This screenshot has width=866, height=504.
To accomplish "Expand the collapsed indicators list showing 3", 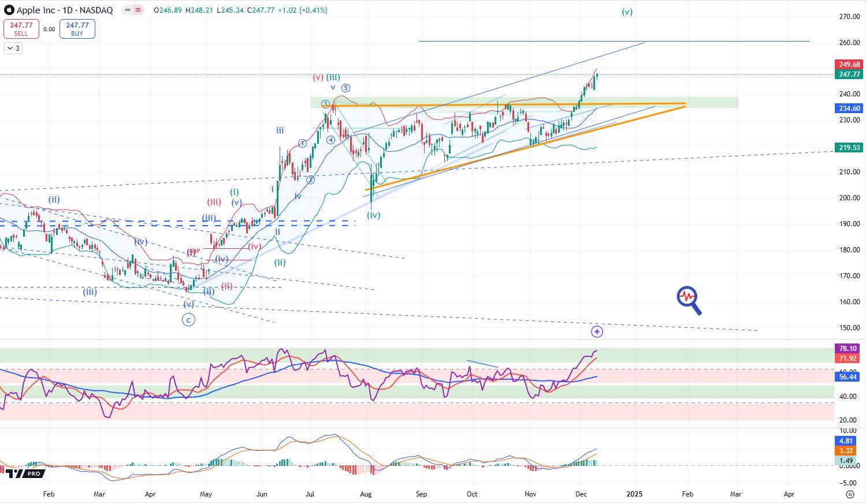I will click(13, 48).
